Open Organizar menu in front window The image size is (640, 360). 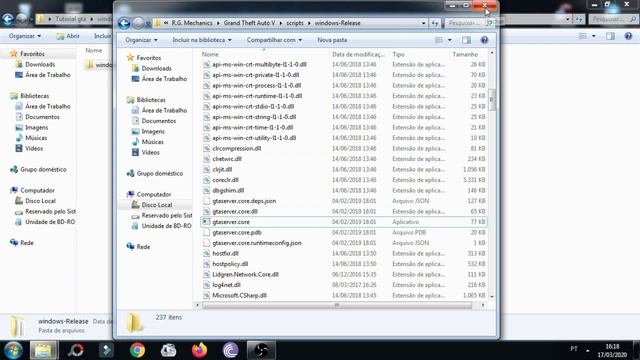(x=141, y=40)
